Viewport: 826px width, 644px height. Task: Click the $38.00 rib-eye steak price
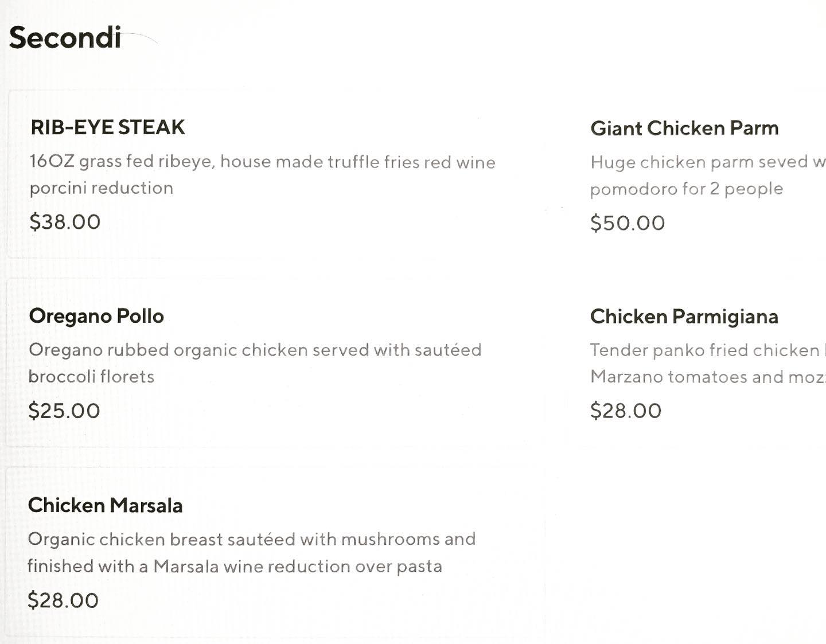pyautogui.click(x=65, y=222)
